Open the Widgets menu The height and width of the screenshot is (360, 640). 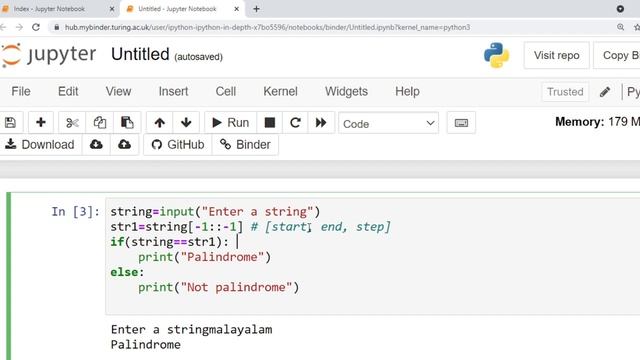click(x=346, y=91)
